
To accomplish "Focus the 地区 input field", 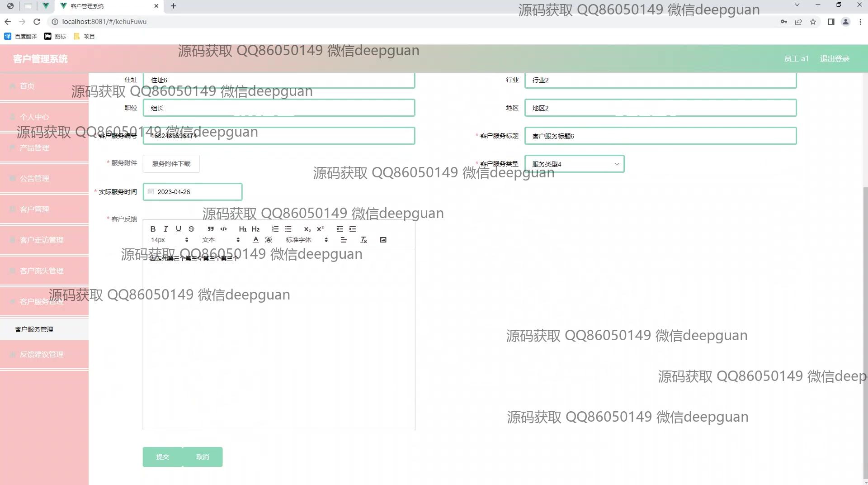I will tap(660, 108).
